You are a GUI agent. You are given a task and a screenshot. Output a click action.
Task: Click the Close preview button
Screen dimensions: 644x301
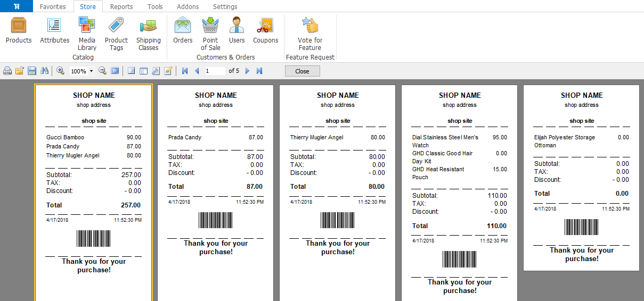click(302, 71)
